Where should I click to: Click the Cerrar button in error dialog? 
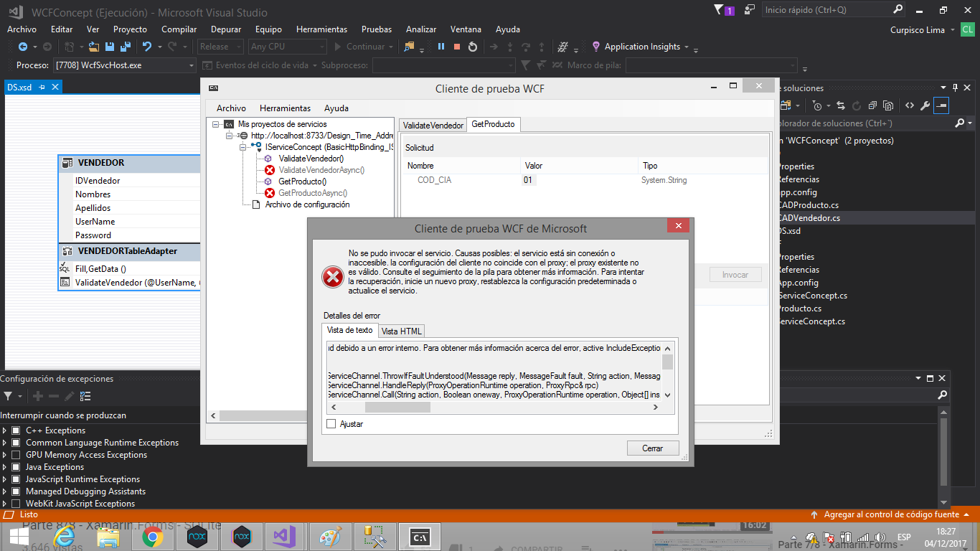tap(653, 448)
